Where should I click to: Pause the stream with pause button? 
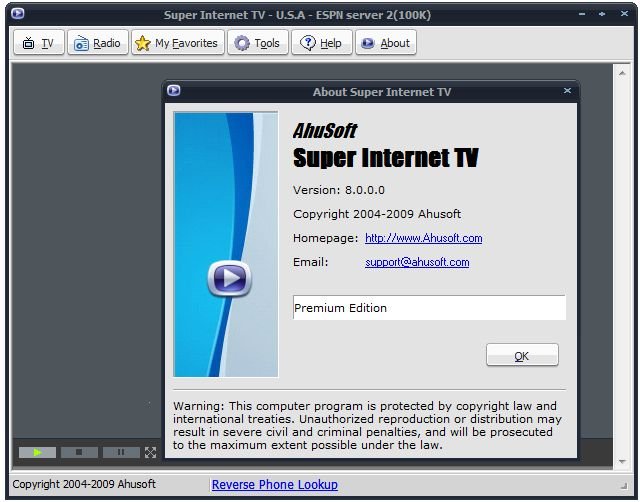pos(121,452)
